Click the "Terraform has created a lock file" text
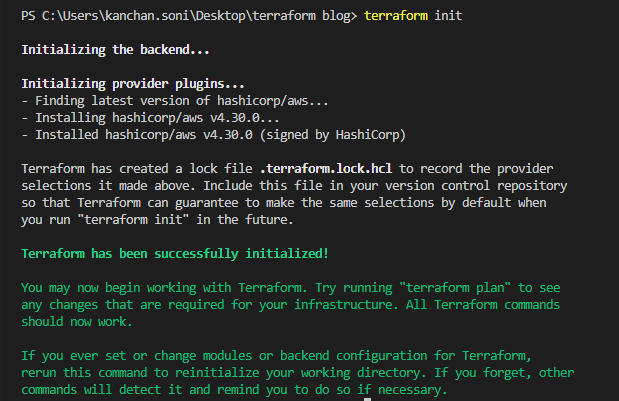This screenshot has width=619, height=401. [137, 169]
